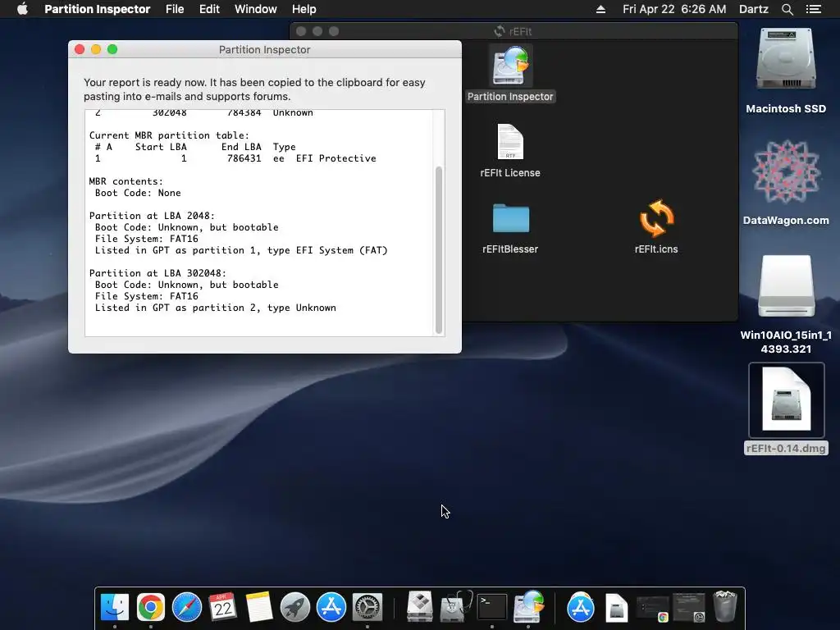Open the Apple menu
840x630 pixels.
[x=22, y=9]
